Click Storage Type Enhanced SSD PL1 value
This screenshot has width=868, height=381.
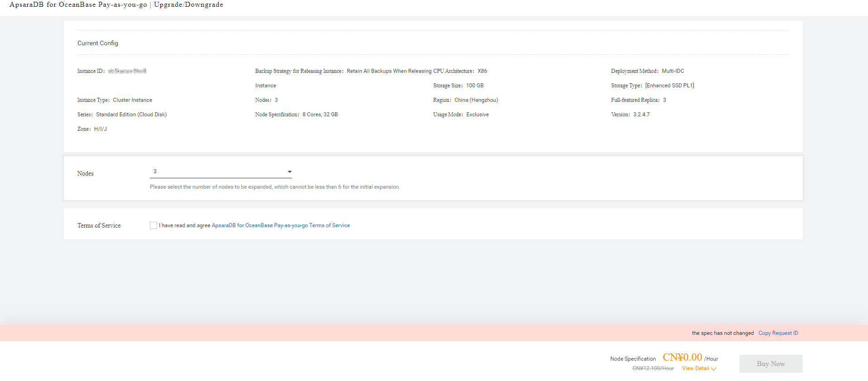pos(670,86)
